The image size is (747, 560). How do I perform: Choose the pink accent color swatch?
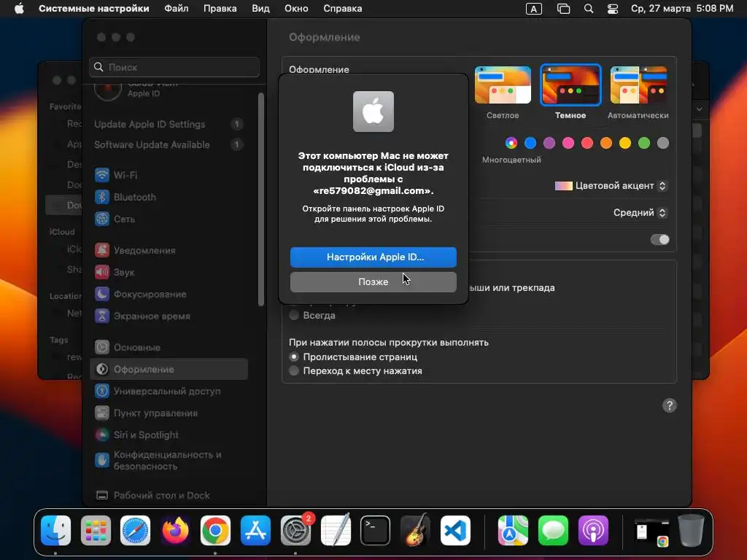click(568, 143)
